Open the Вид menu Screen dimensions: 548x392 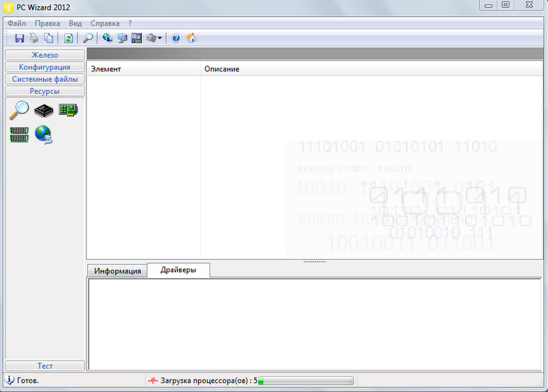[x=75, y=23]
